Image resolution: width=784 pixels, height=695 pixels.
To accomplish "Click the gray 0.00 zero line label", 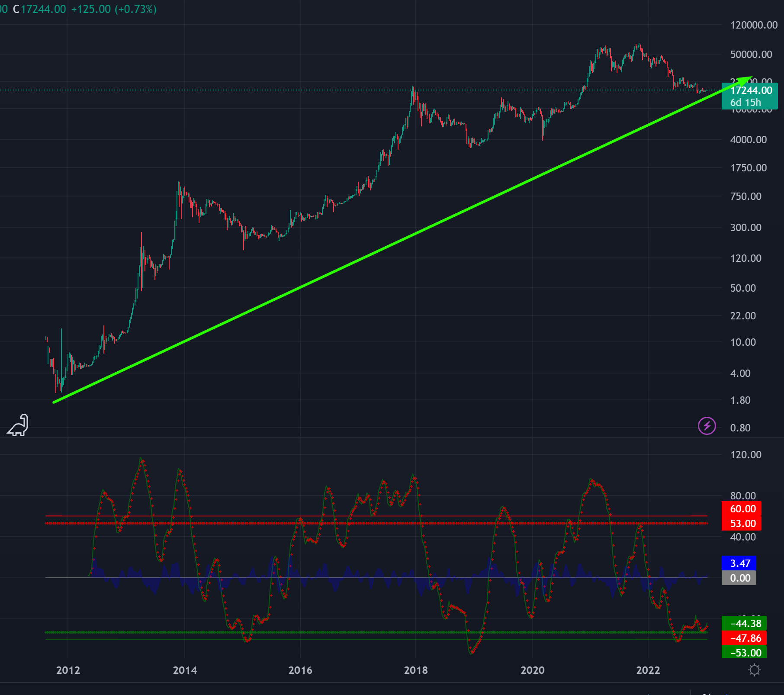I will point(740,578).
